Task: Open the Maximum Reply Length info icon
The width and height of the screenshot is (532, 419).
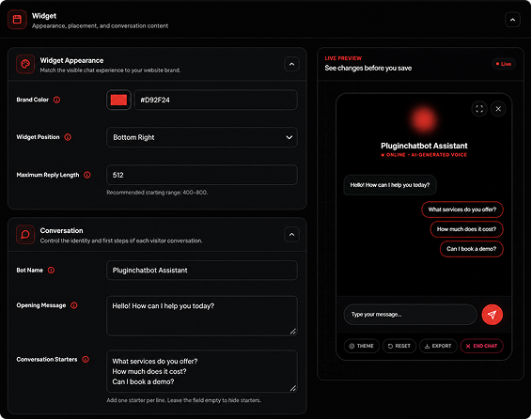Action: [x=87, y=175]
